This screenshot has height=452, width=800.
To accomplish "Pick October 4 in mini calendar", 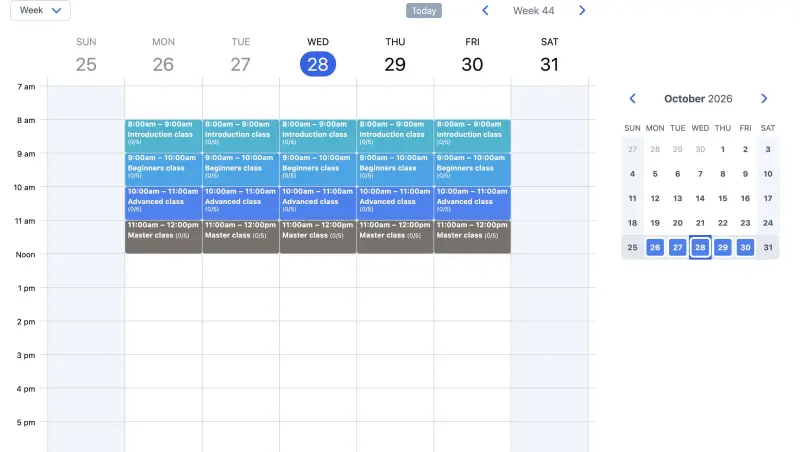I will coord(633,174).
